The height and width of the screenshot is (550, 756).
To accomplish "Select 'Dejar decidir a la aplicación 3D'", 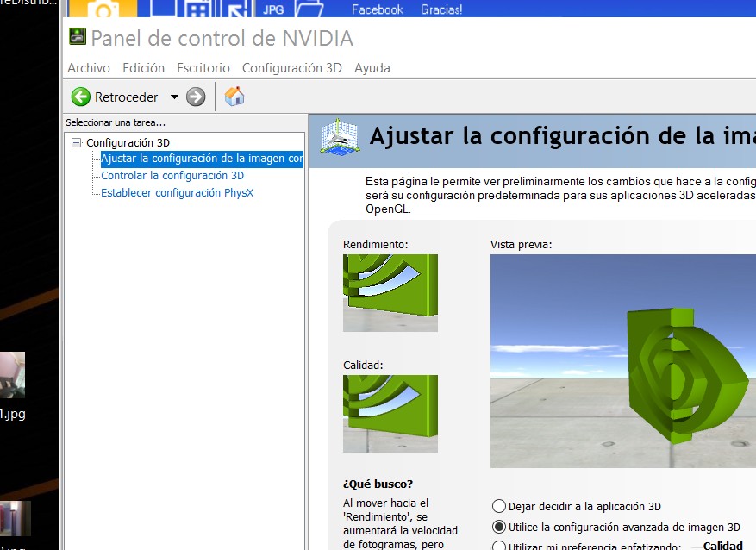I will point(498,507).
